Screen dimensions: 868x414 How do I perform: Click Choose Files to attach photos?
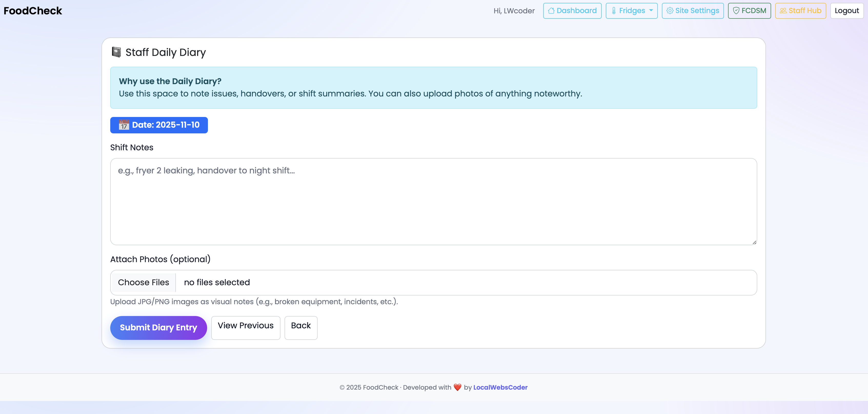coord(143,282)
